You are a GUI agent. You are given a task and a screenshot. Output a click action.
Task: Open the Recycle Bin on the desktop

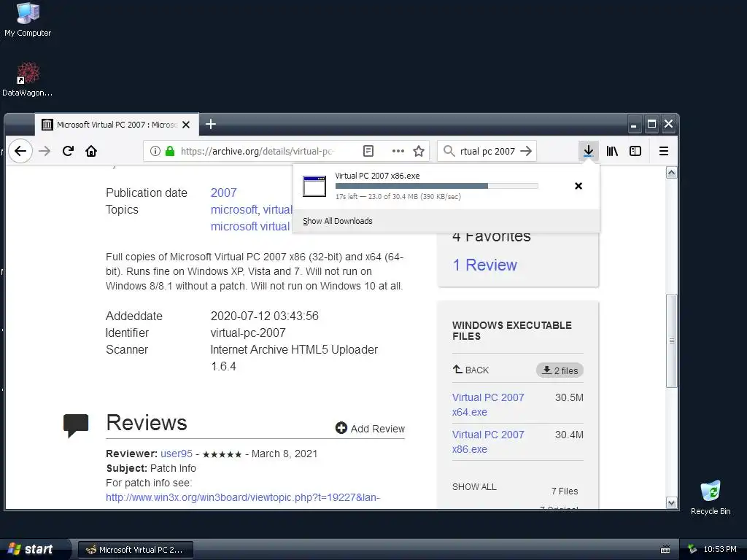711,497
